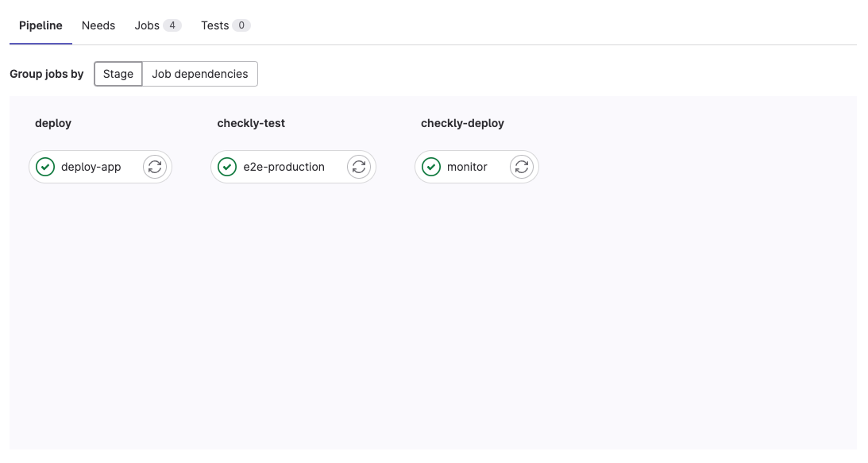Select the Pipeline tab
The image size is (868, 463).
point(41,25)
